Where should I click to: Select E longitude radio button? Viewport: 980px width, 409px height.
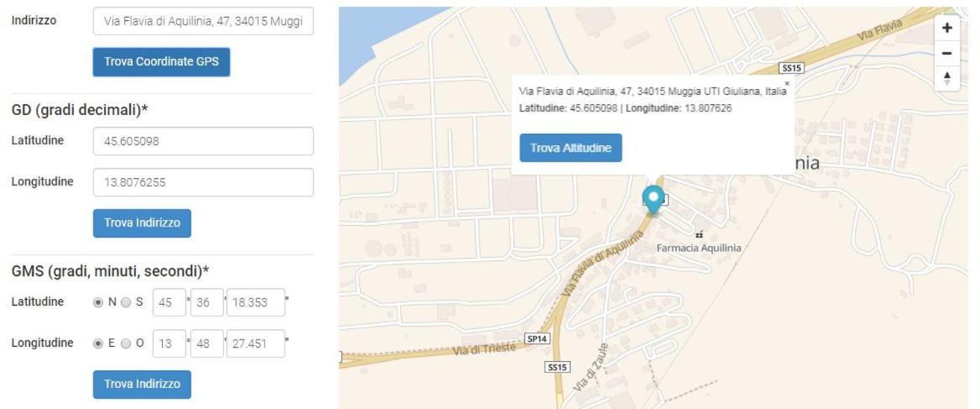97,343
